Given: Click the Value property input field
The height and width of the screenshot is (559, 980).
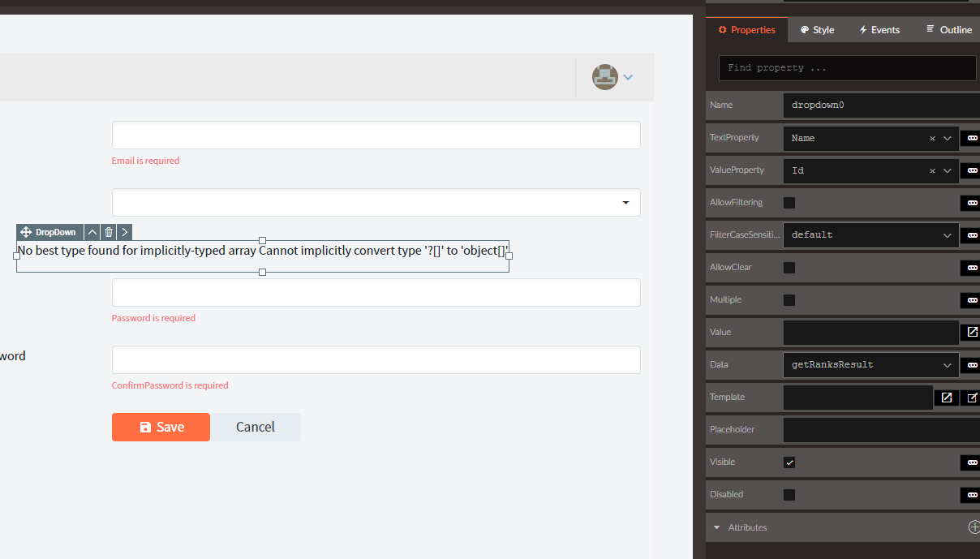Looking at the screenshot, I should (x=871, y=333).
